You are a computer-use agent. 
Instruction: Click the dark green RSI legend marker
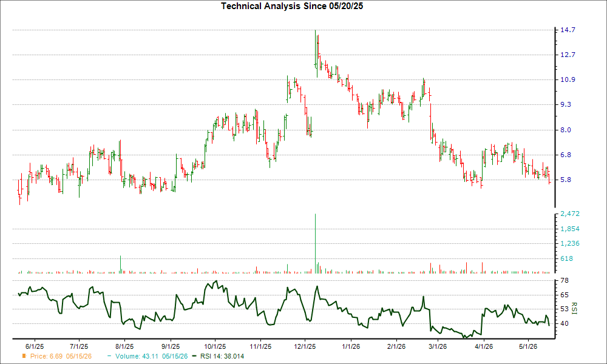point(194,356)
